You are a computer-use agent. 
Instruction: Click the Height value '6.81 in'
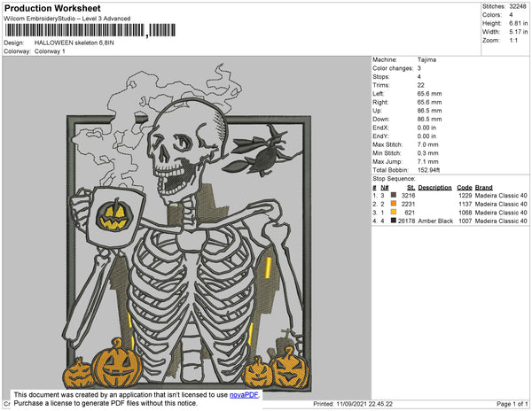tap(519, 23)
